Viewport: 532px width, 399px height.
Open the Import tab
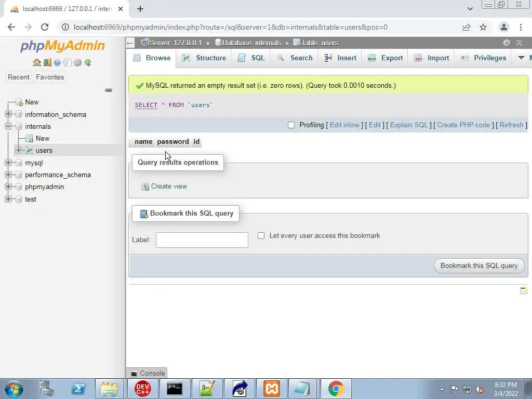[x=431, y=58]
